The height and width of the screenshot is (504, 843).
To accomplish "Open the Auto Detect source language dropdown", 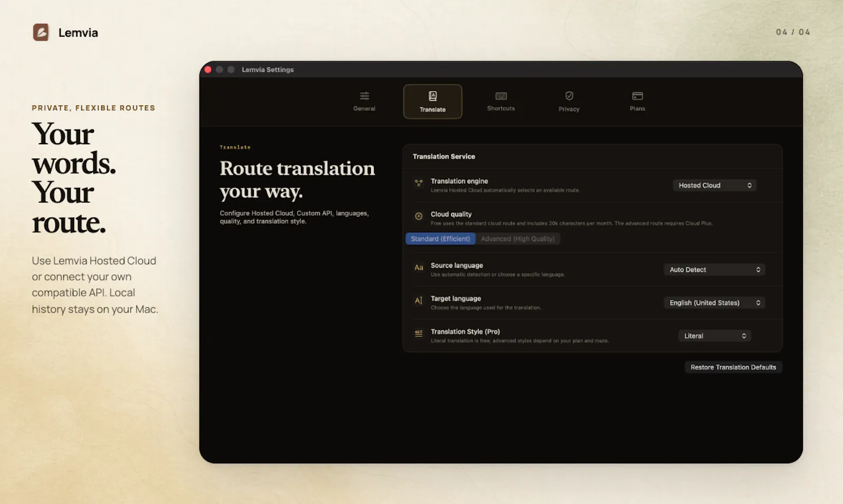I will [714, 270].
